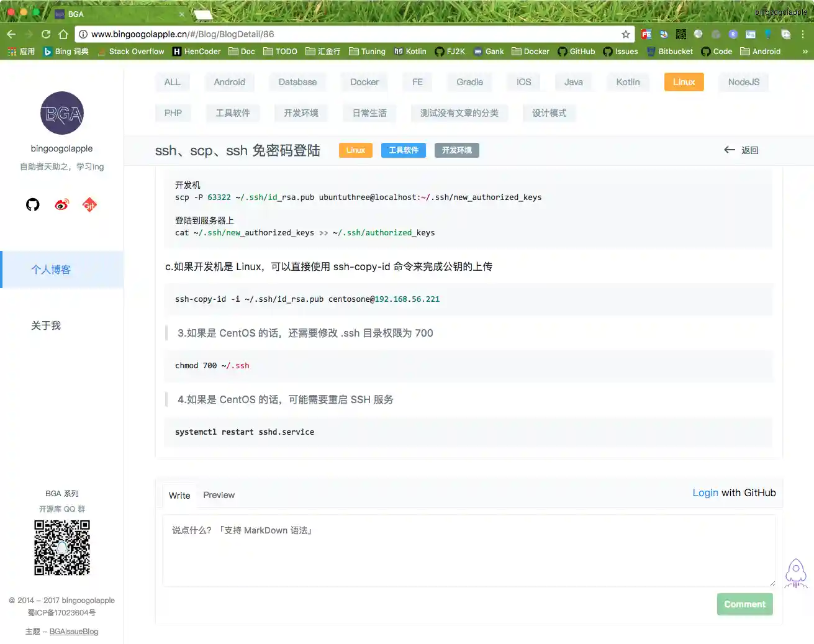Open the Gitee icon under the avatar
This screenshot has width=814, height=644.
pyautogui.click(x=89, y=204)
